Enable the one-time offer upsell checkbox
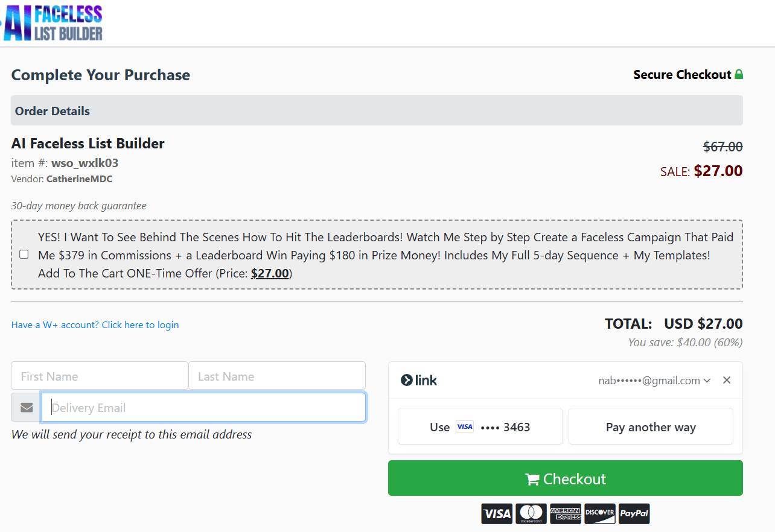 24,255
